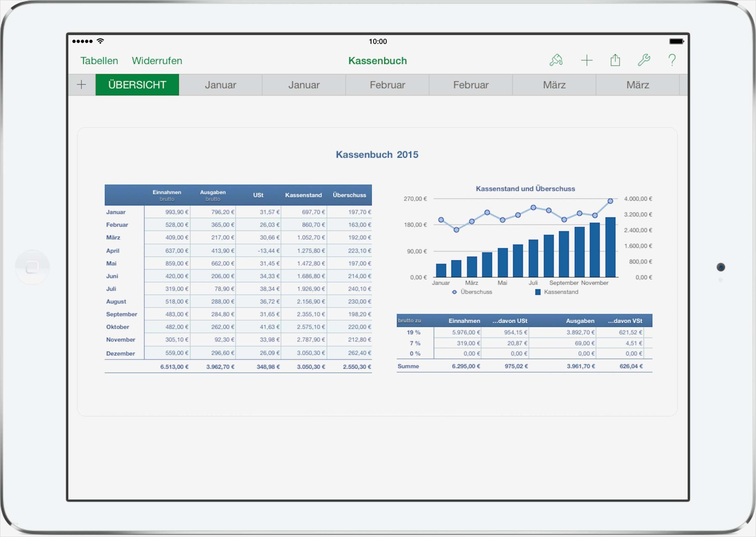This screenshot has width=756, height=537.
Task: Tap the Überschuss legend marker
Action: pyautogui.click(x=455, y=292)
